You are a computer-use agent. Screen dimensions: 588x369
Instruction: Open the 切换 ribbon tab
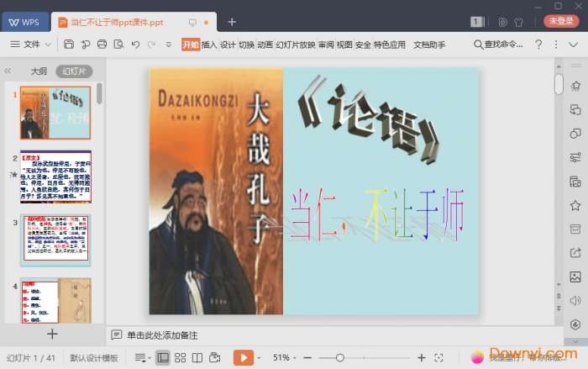tap(246, 45)
